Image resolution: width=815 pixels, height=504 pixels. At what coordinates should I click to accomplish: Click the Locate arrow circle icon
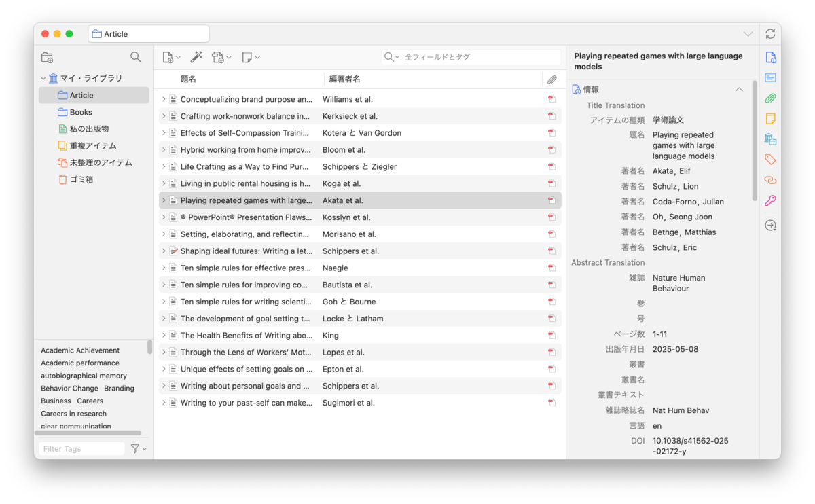click(770, 226)
